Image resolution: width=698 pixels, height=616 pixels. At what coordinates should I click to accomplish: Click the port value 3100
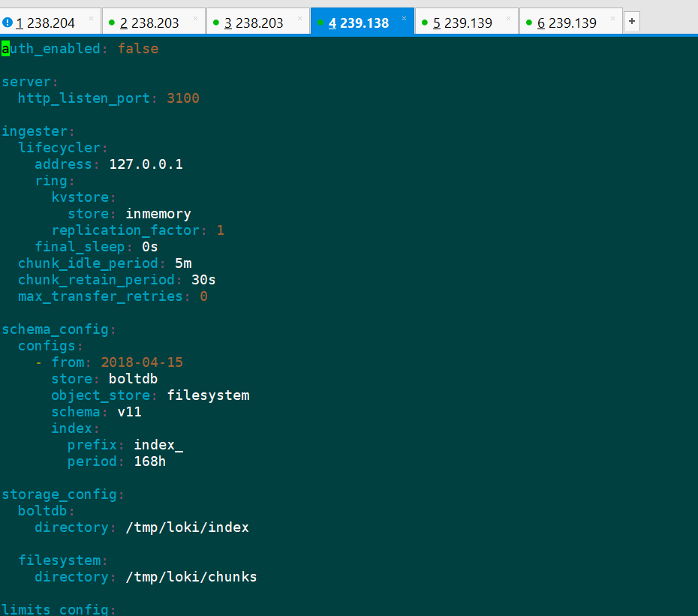pyautogui.click(x=183, y=98)
